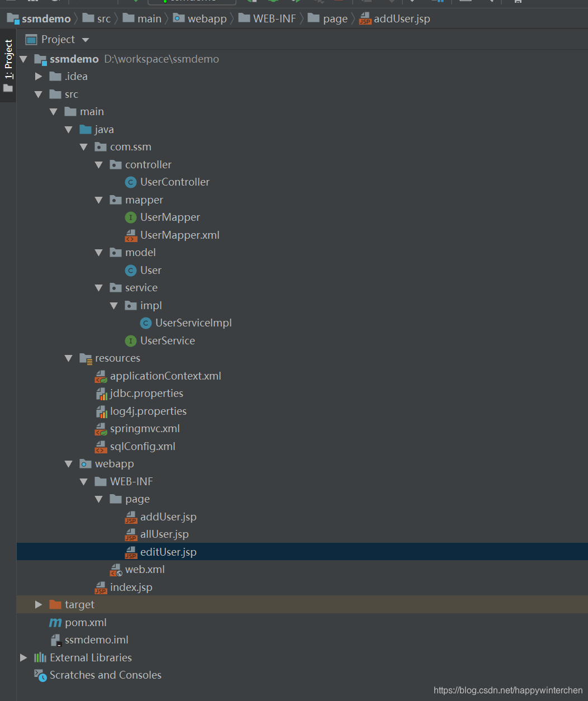Image resolution: width=588 pixels, height=701 pixels.
Task: Select allUser.jsp file name
Action: [164, 534]
